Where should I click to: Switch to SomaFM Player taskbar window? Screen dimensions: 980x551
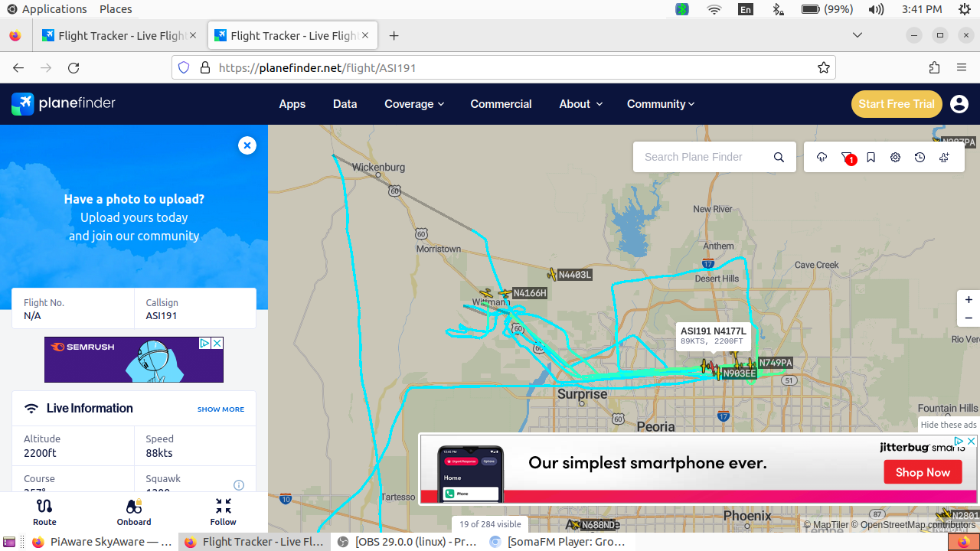pyautogui.click(x=558, y=542)
